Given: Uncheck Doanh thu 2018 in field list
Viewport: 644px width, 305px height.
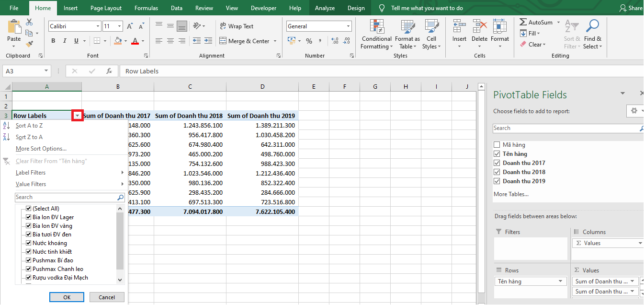Looking at the screenshot, I should (x=497, y=172).
